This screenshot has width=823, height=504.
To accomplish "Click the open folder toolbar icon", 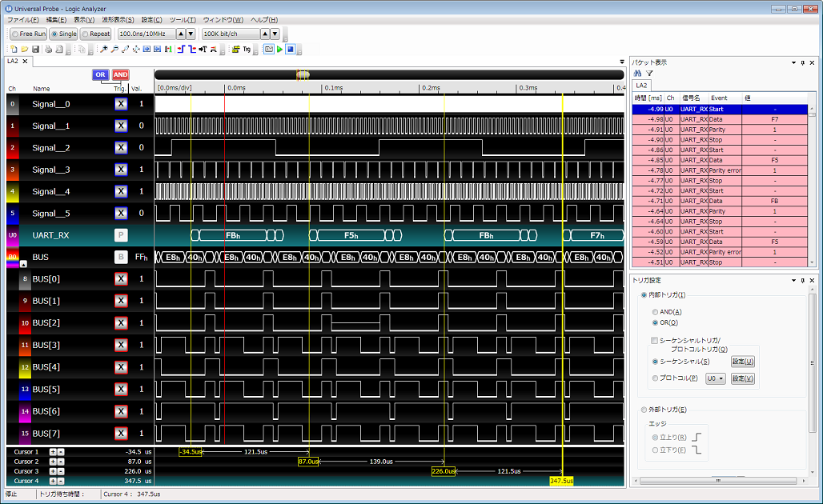I will click(25, 50).
